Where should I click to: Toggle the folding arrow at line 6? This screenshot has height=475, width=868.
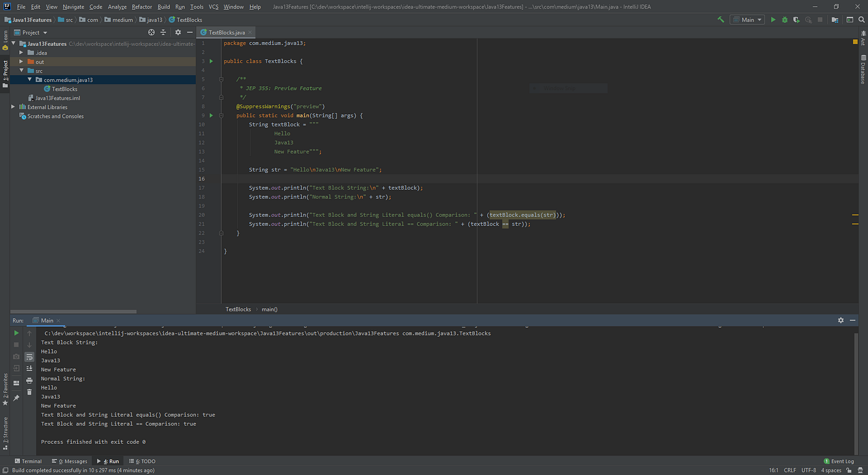point(221,97)
